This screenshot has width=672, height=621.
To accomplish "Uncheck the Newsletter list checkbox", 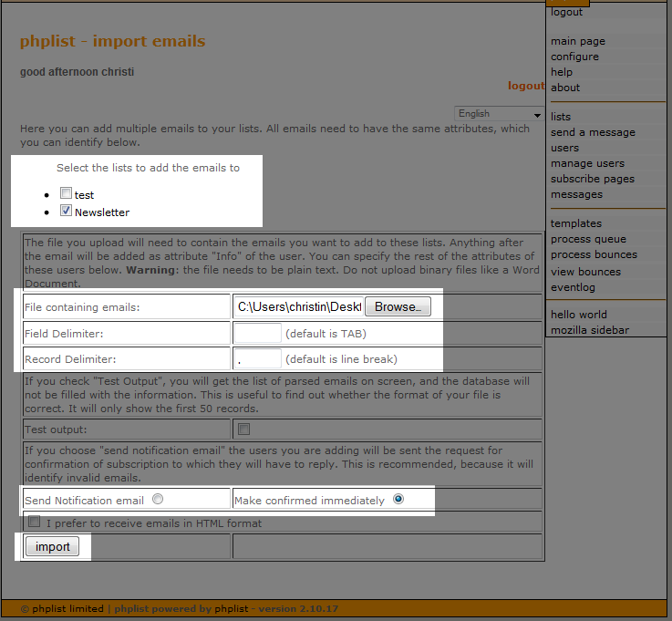I will coord(66,212).
